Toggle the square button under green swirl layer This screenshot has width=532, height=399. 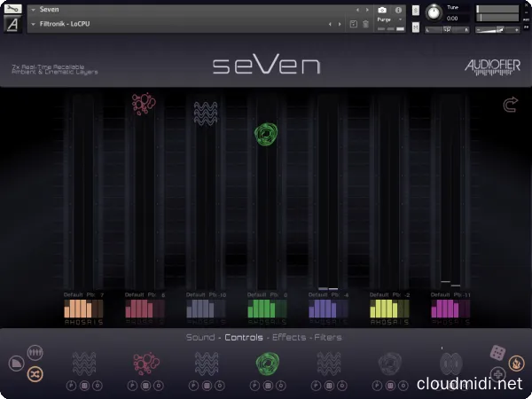[x=268, y=386]
